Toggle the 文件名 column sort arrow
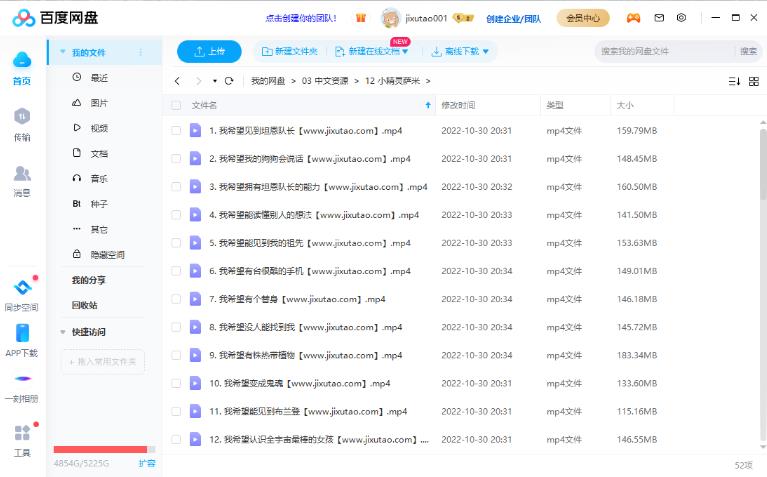The height and width of the screenshot is (477, 767). (x=428, y=105)
